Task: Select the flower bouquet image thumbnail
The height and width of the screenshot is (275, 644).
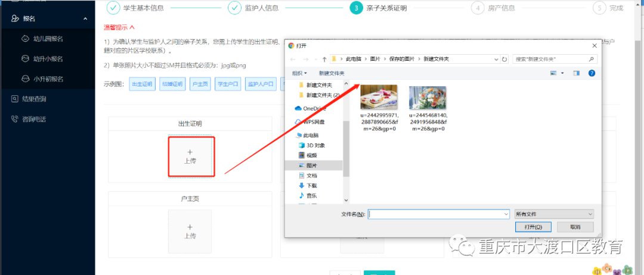Action: (428, 97)
